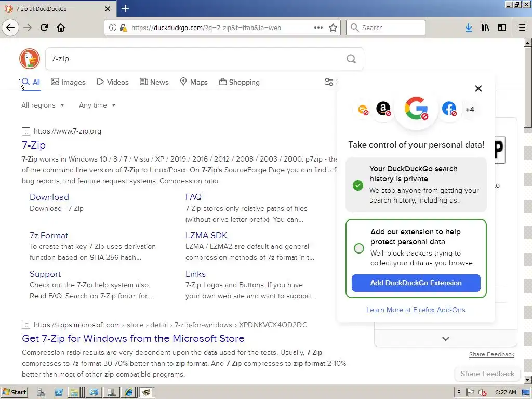Open page actions three-dot menu

(318, 28)
